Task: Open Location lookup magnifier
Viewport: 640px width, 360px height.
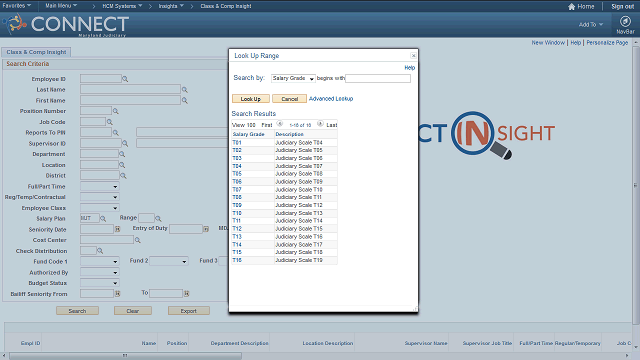Action: 122,165
